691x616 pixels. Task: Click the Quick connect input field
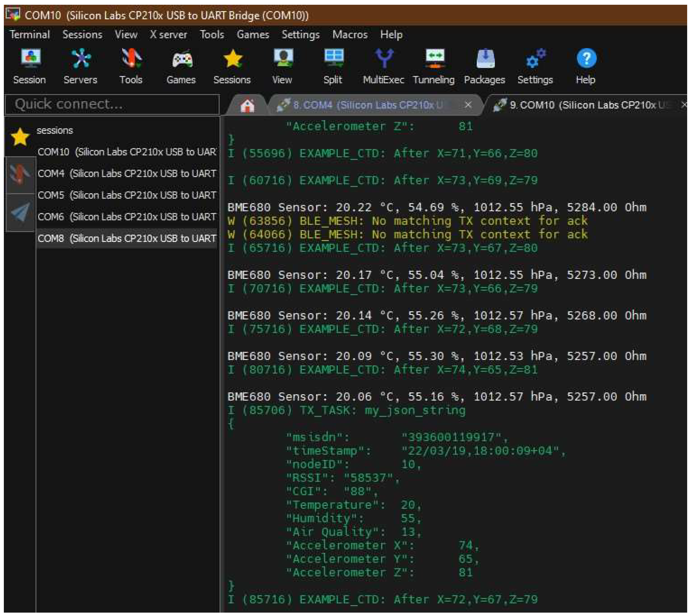[112, 104]
